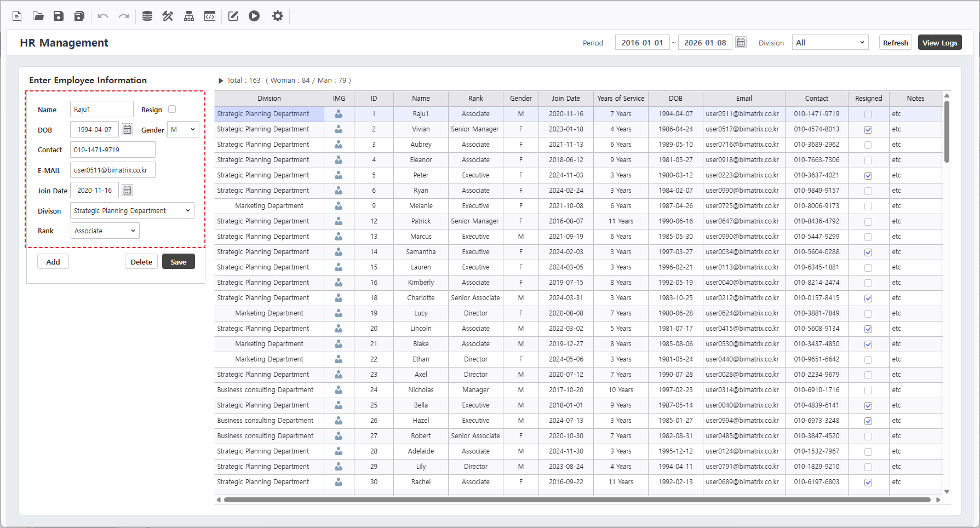Click the database icon in toolbar

coord(147,16)
